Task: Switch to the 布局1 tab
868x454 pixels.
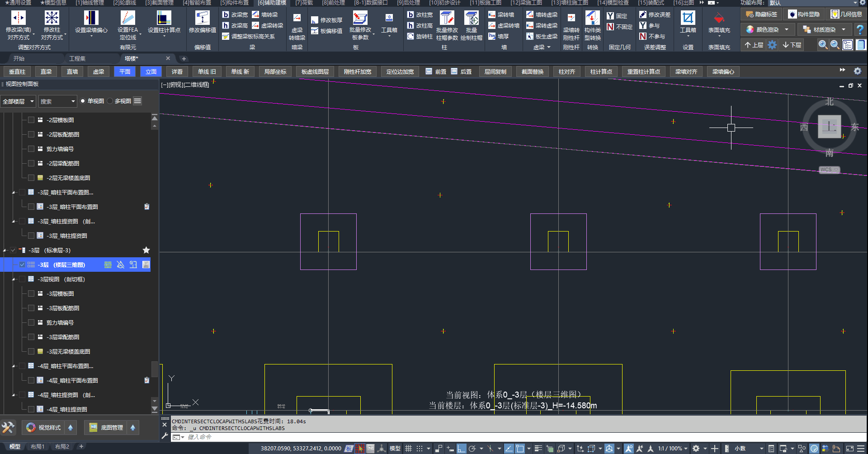Action: (38, 446)
